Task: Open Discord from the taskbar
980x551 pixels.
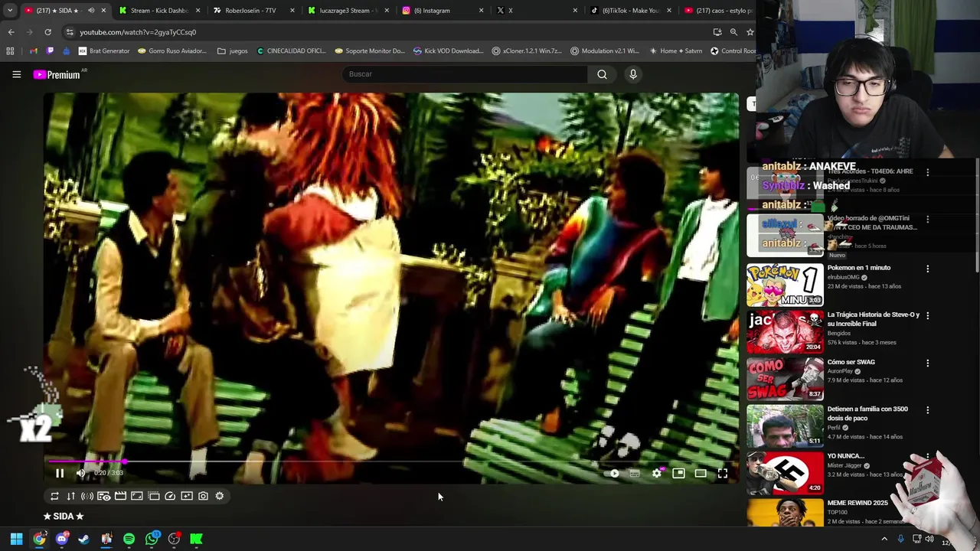Action: point(61,539)
